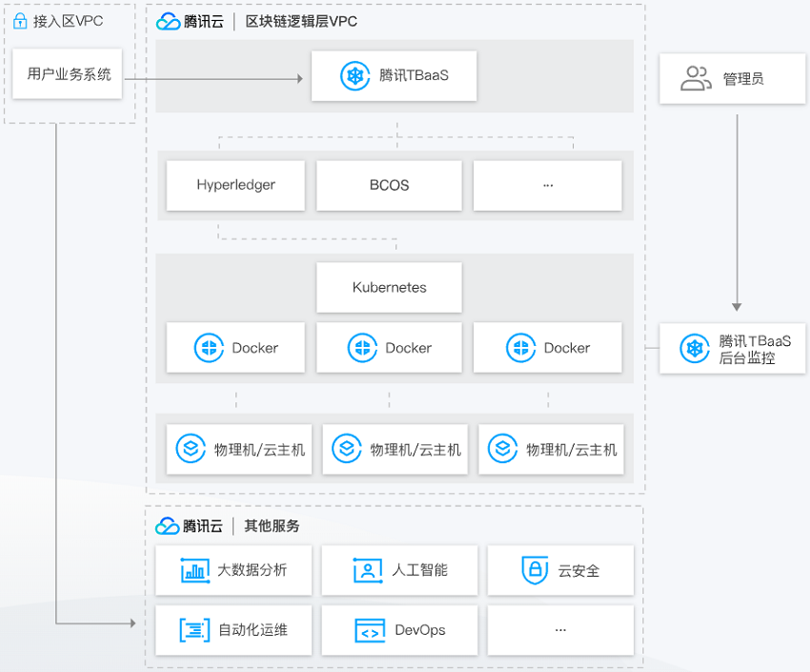
Task: Click the Tencent Cloud logo beside 其他服务
Action: [x=168, y=526]
